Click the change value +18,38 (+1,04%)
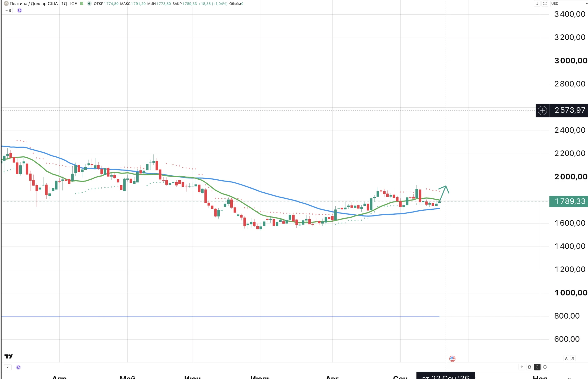 (213, 4)
